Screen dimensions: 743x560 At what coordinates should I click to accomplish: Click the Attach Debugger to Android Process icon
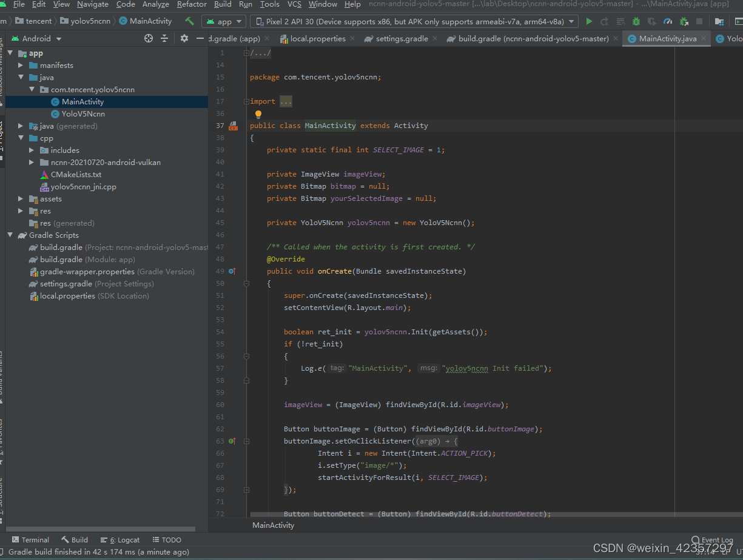point(684,21)
